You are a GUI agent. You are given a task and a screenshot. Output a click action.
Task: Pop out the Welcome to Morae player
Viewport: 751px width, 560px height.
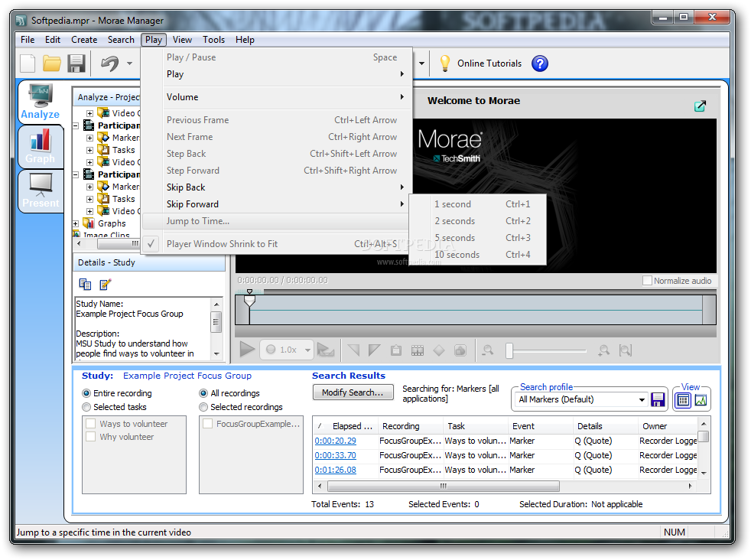pyautogui.click(x=701, y=106)
